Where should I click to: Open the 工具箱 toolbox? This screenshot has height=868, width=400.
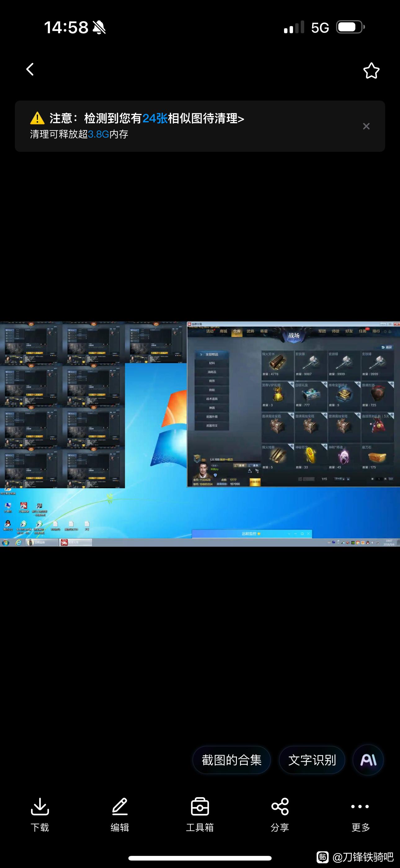(x=200, y=815)
